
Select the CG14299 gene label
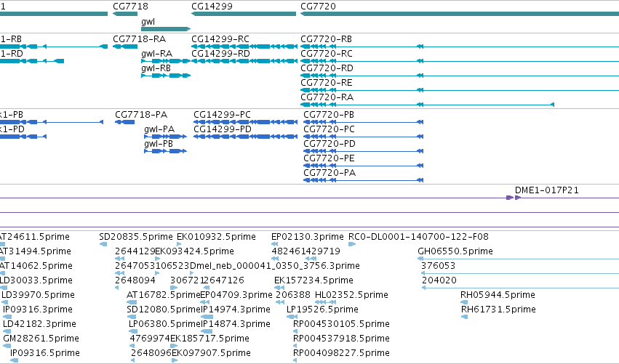point(212,7)
